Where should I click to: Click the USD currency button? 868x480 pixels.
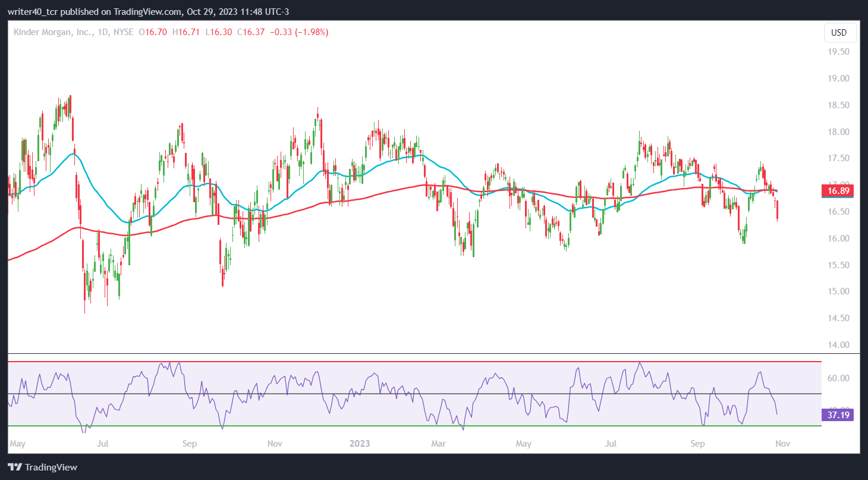839,33
